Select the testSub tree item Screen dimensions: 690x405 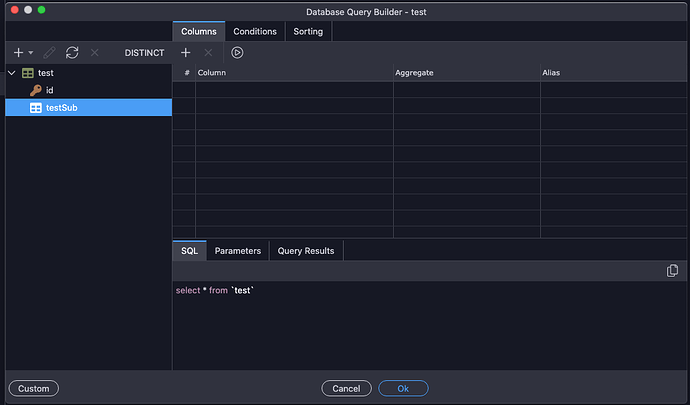88,108
